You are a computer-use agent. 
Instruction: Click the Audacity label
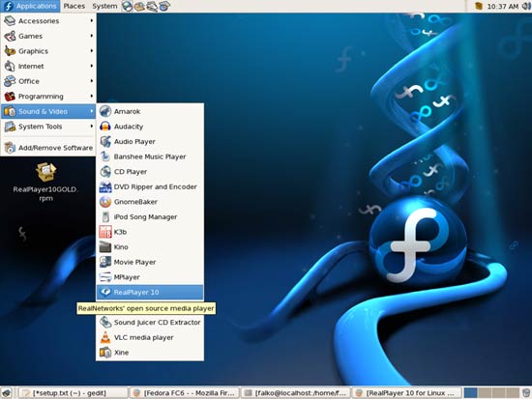pyautogui.click(x=129, y=127)
